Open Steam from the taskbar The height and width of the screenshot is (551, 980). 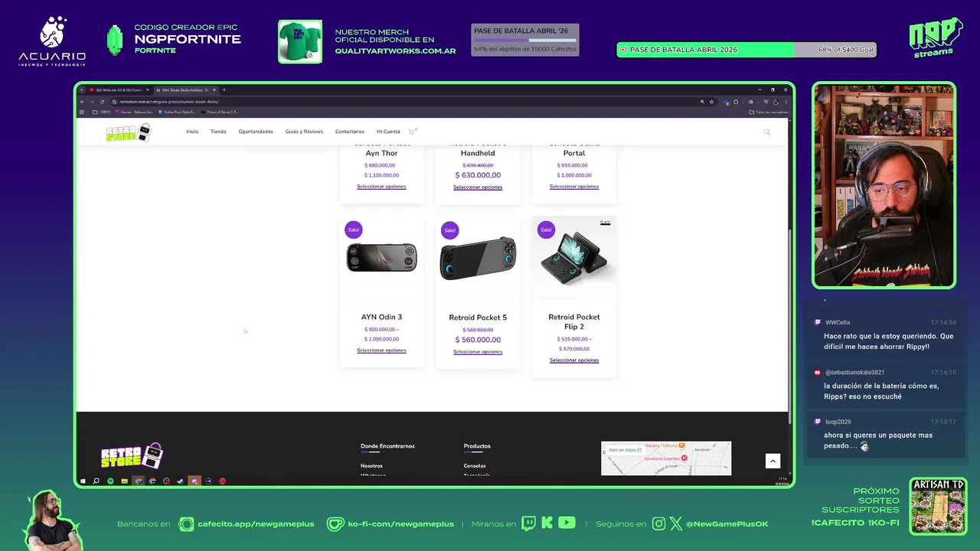click(180, 481)
